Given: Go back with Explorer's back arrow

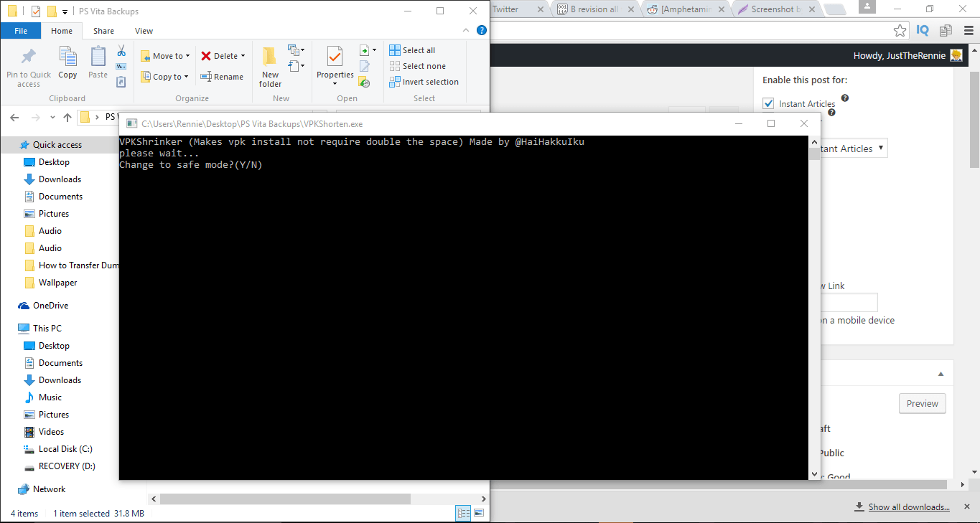Looking at the screenshot, I should click(x=15, y=117).
